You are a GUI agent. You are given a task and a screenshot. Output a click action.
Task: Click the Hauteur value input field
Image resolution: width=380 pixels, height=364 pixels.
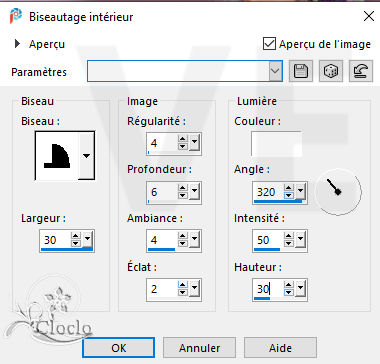[x=268, y=289]
